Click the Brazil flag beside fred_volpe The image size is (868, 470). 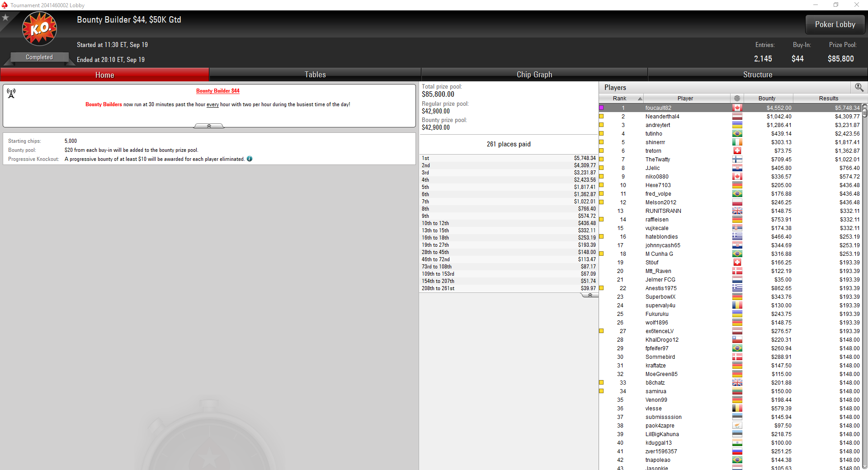(x=737, y=193)
